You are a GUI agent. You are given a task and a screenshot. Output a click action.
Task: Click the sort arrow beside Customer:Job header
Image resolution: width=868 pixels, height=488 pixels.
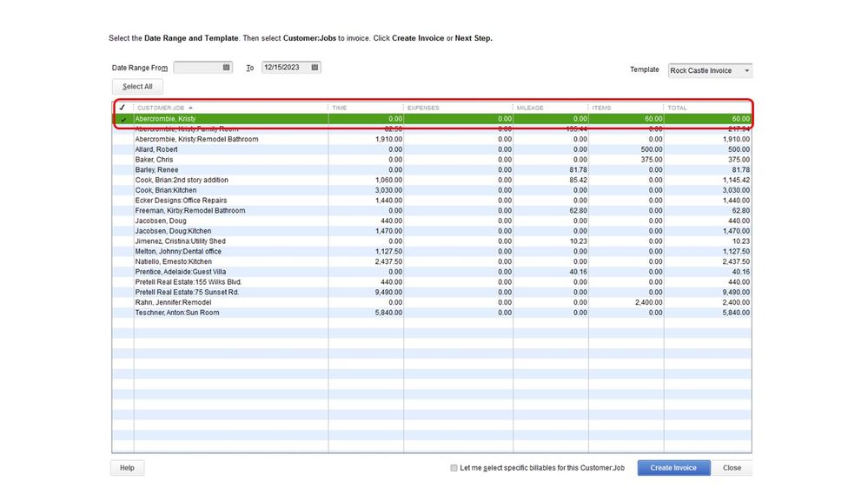pos(190,108)
